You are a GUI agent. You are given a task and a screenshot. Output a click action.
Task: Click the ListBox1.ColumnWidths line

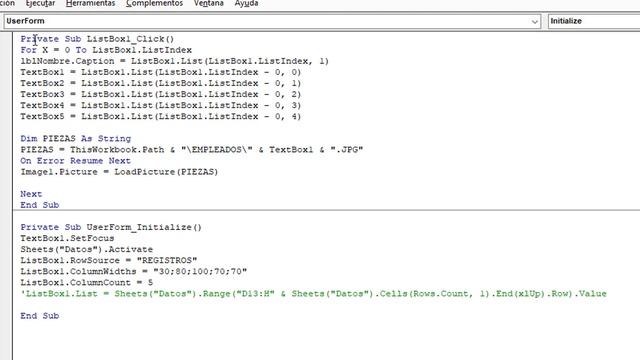[133, 271]
